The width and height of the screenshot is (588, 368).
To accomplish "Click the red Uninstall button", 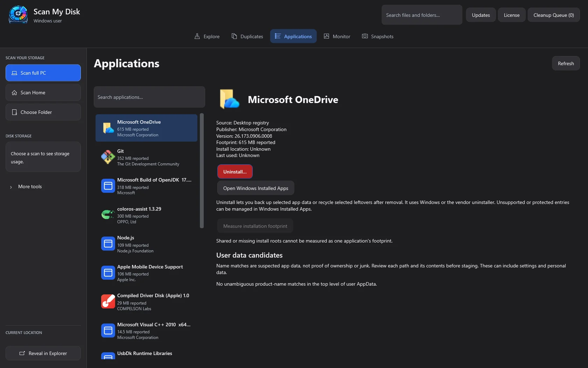I will click(235, 172).
